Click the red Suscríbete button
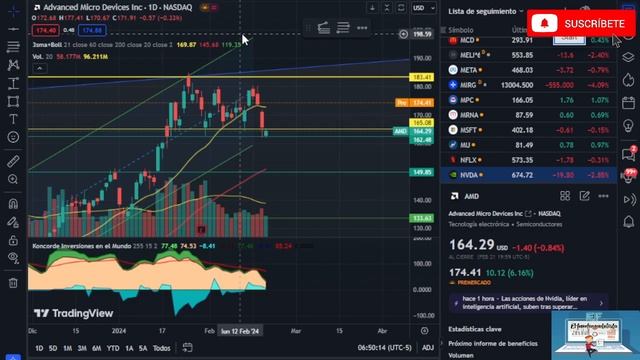The image size is (640, 360). pyautogui.click(x=581, y=24)
